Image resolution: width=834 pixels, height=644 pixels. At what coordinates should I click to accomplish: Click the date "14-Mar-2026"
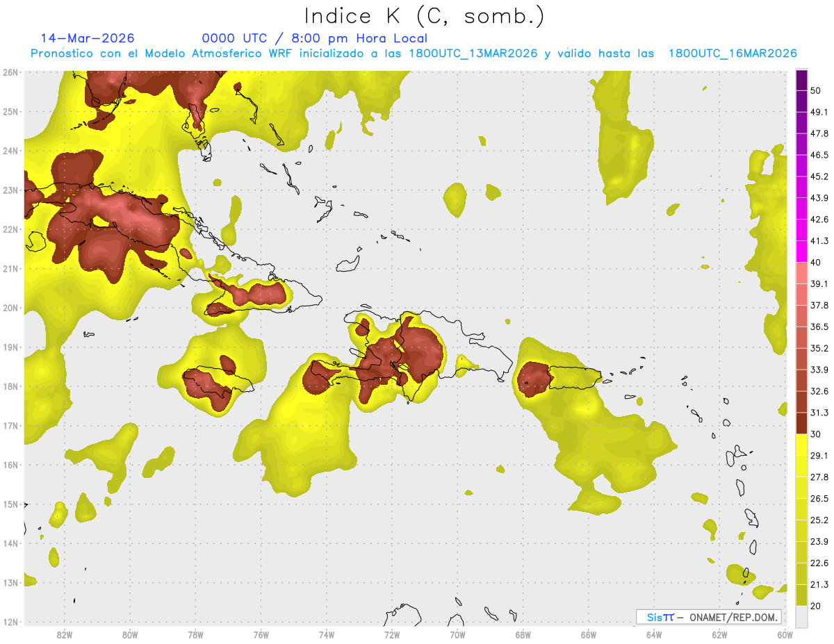coord(88,38)
